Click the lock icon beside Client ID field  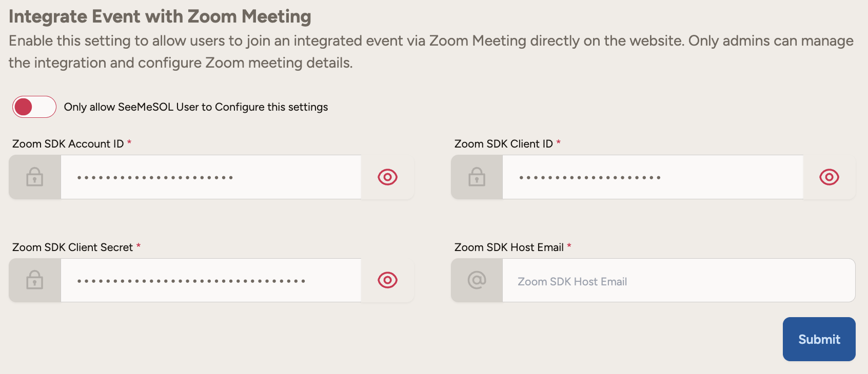tap(477, 177)
